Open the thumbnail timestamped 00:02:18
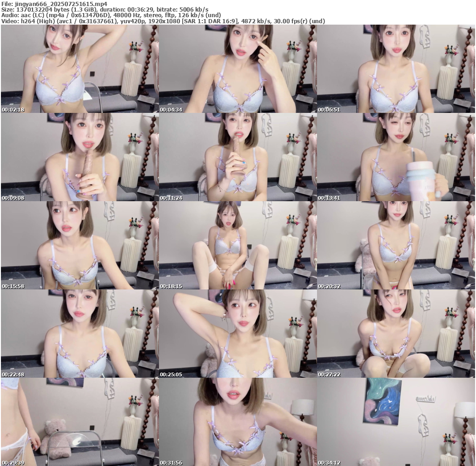 tap(79, 69)
